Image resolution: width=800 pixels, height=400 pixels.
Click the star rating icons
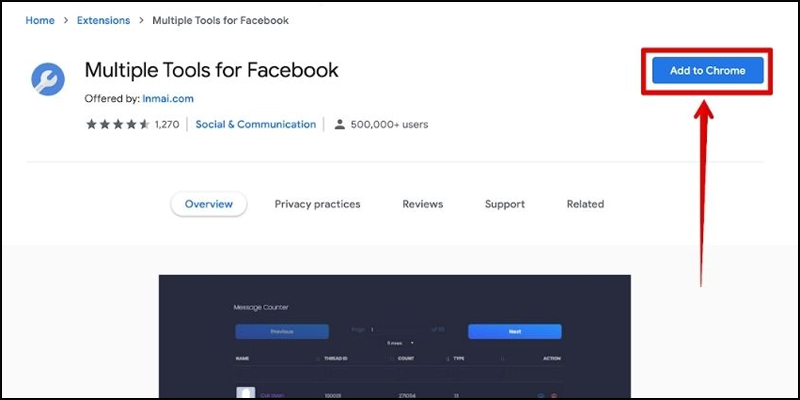point(117,124)
